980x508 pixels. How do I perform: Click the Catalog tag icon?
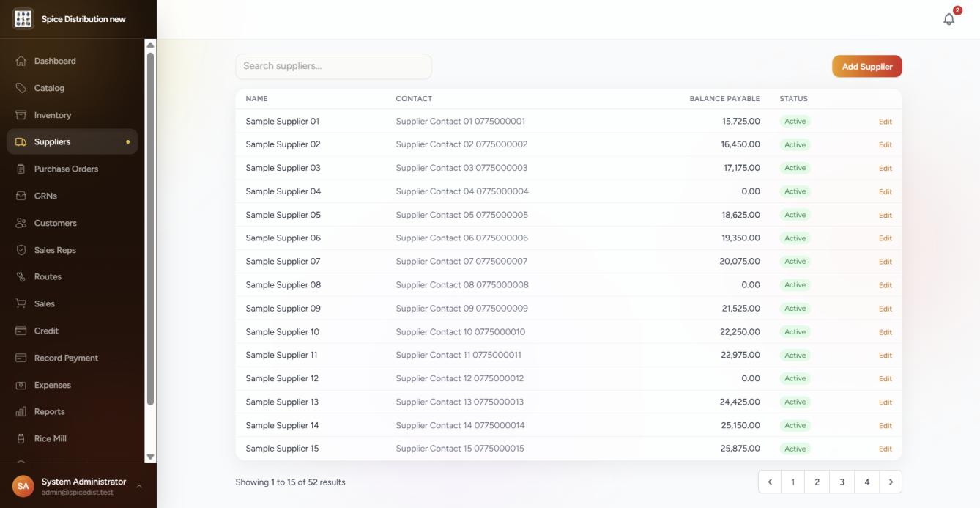coord(21,88)
